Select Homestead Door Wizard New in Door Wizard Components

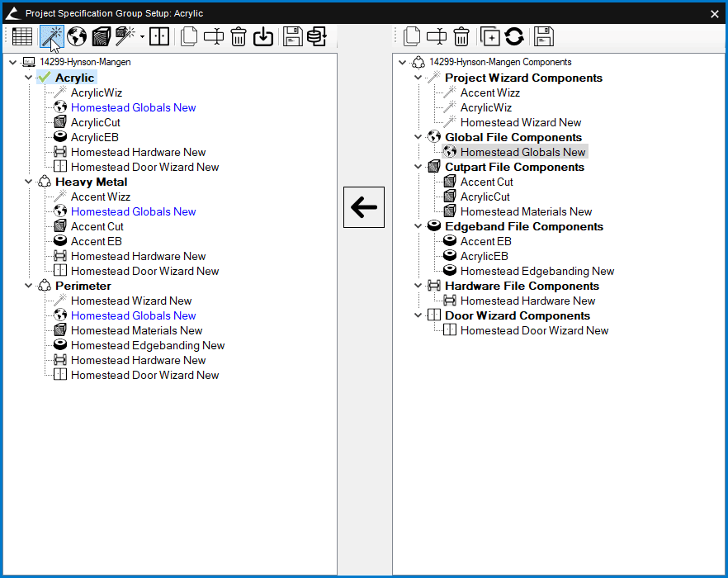[534, 330]
